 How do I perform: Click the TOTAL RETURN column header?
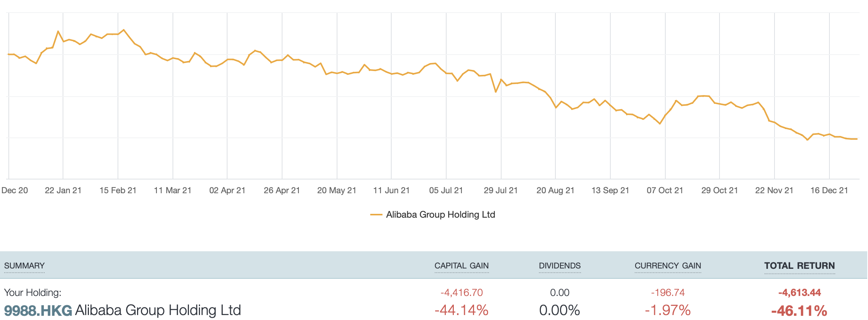(x=799, y=266)
